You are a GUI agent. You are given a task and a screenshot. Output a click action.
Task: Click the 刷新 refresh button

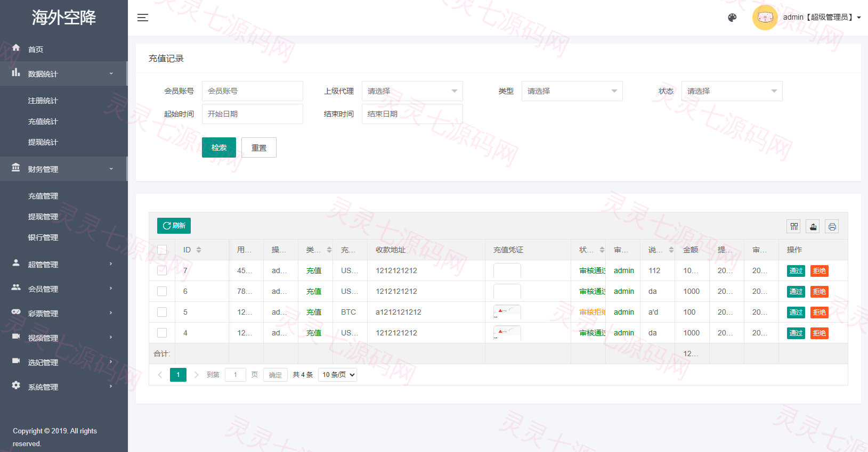174,226
